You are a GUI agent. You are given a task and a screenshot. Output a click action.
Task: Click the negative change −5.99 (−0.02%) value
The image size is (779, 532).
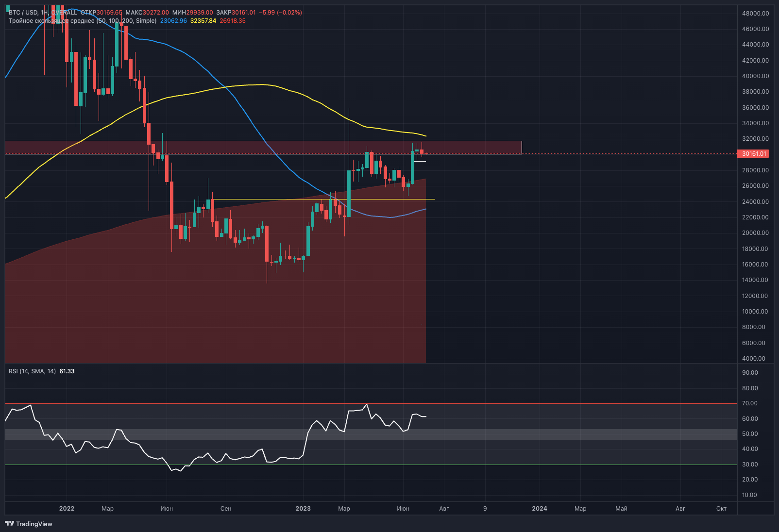coord(281,12)
